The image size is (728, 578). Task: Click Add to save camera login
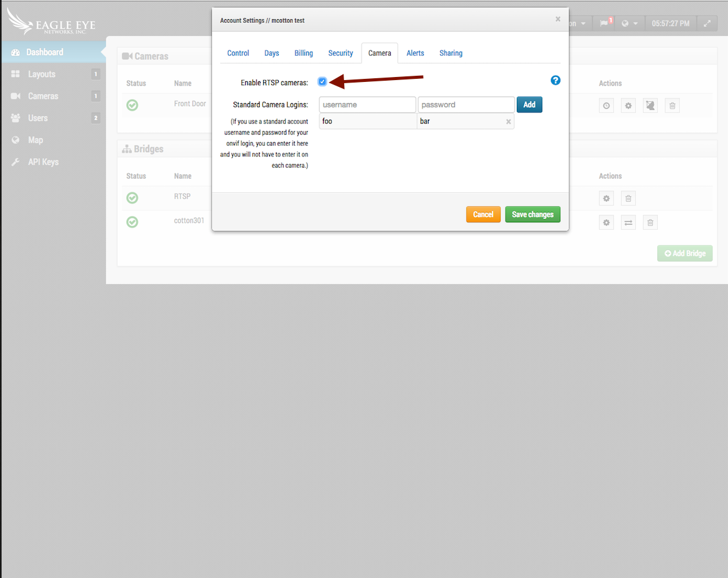(529, 104)
